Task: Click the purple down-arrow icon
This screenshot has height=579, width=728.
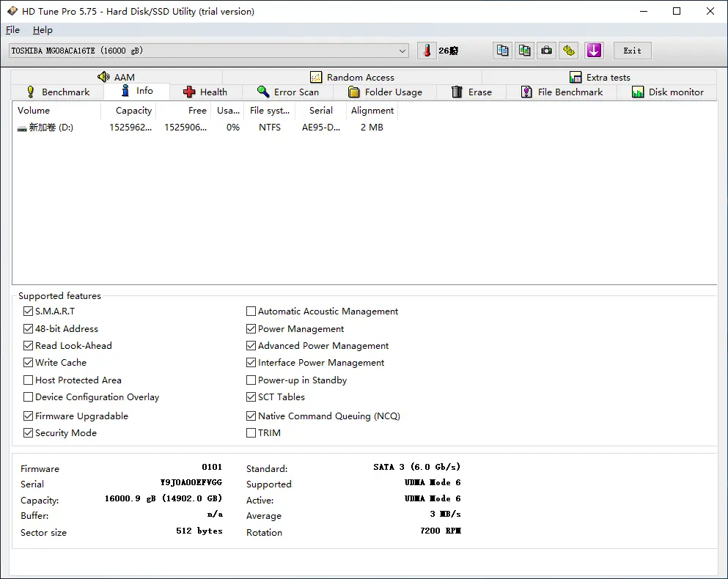Action: (594, 51)
